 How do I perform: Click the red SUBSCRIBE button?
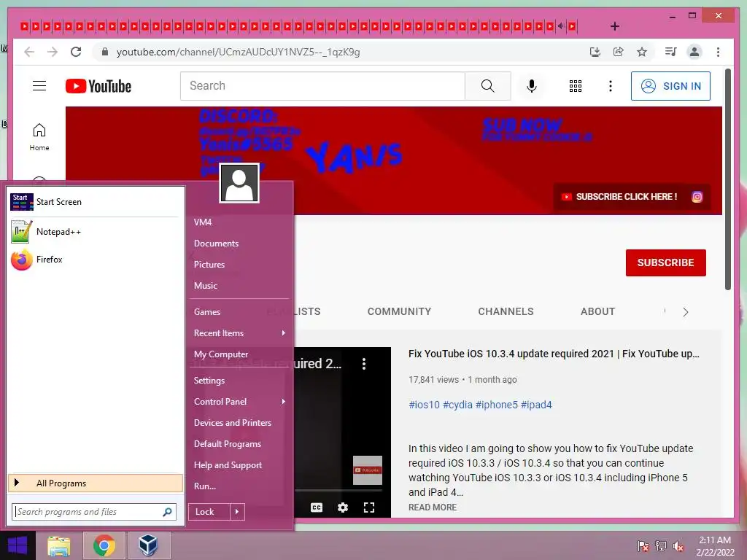point(665,262)
